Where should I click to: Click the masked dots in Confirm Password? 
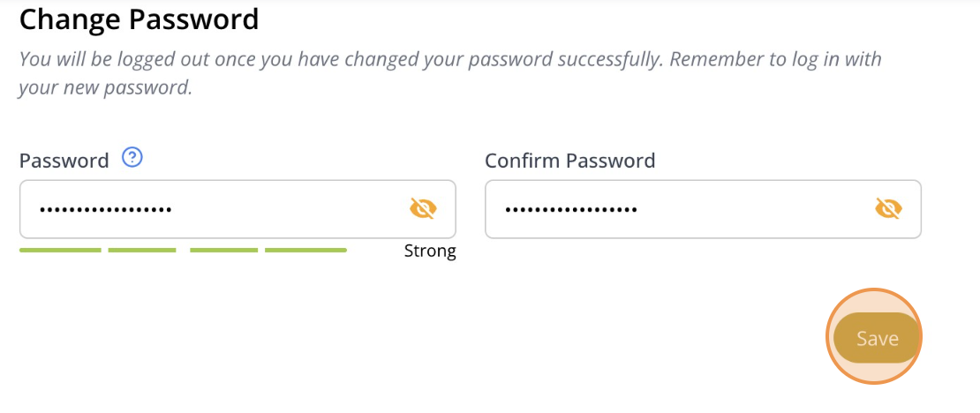pyautogui.click(x=571, y=209)
